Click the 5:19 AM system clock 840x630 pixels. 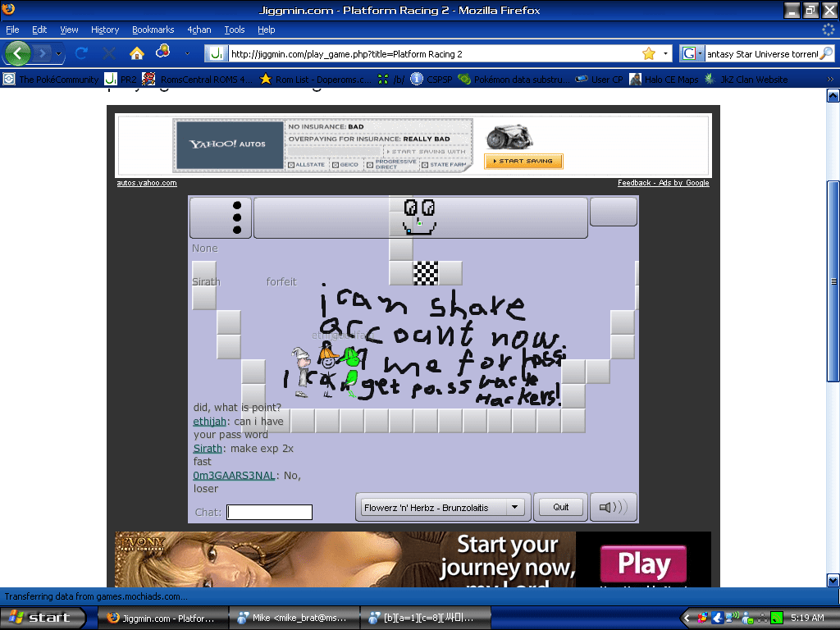point(807,618)
